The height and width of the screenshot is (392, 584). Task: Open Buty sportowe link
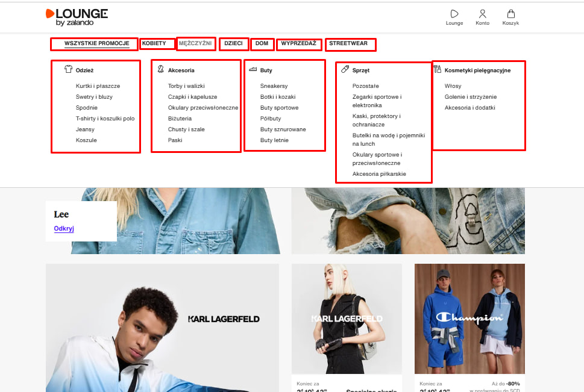(x=279, y=108)
